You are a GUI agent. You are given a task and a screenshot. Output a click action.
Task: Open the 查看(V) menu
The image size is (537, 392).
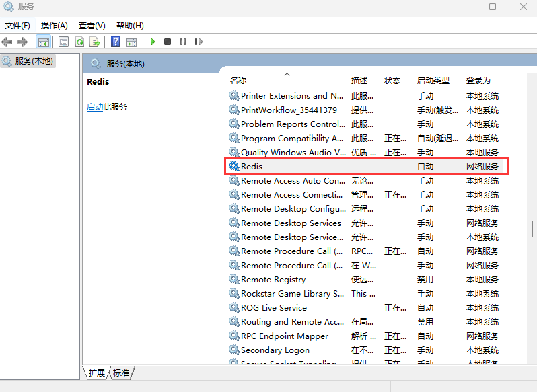[92, 26]
